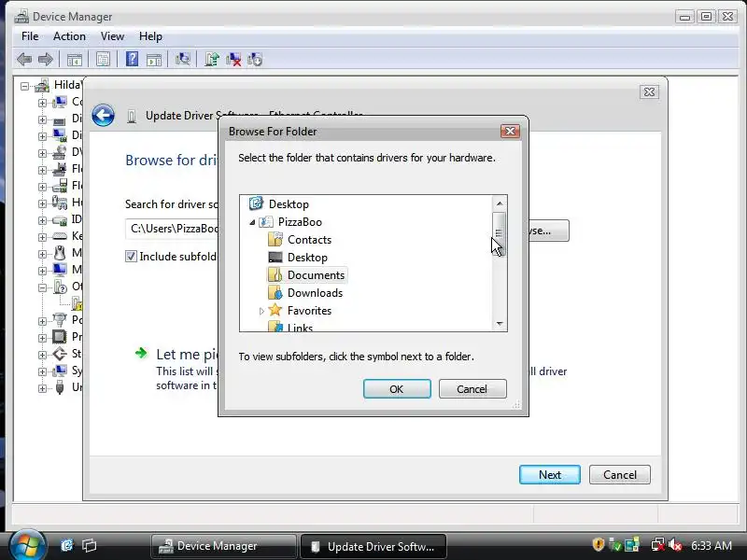Select the yellow-warning Ethernet device icon
747x560 pixels.
pos(77,302)
